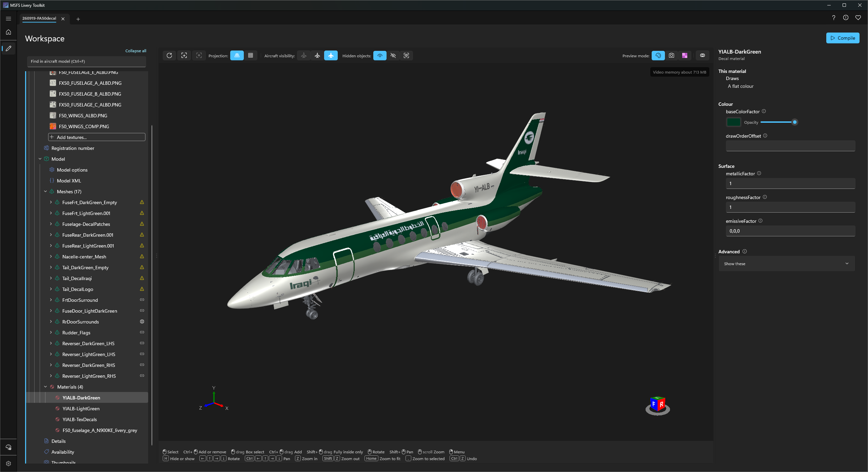Expand the Tail_DecalIraqi mesh
The width and height of the screenshot is (868, 472).
pyautogui.click(x=51, y=278)
